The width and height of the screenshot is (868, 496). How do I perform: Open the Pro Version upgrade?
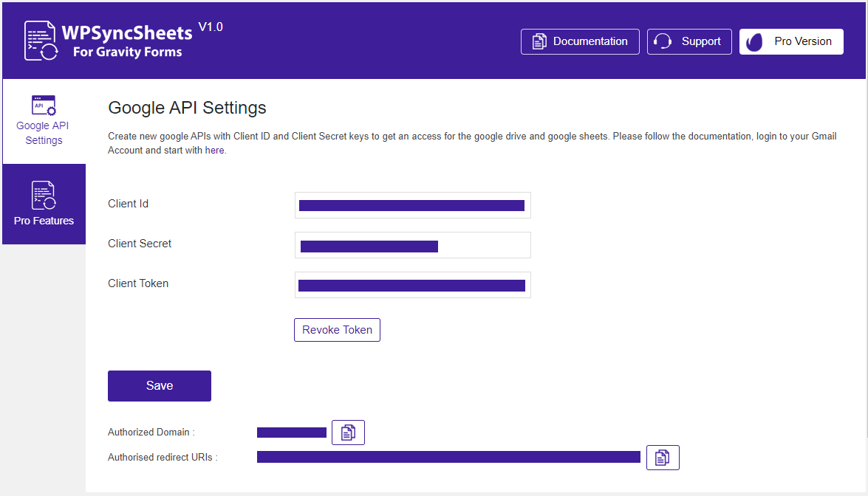791,41
